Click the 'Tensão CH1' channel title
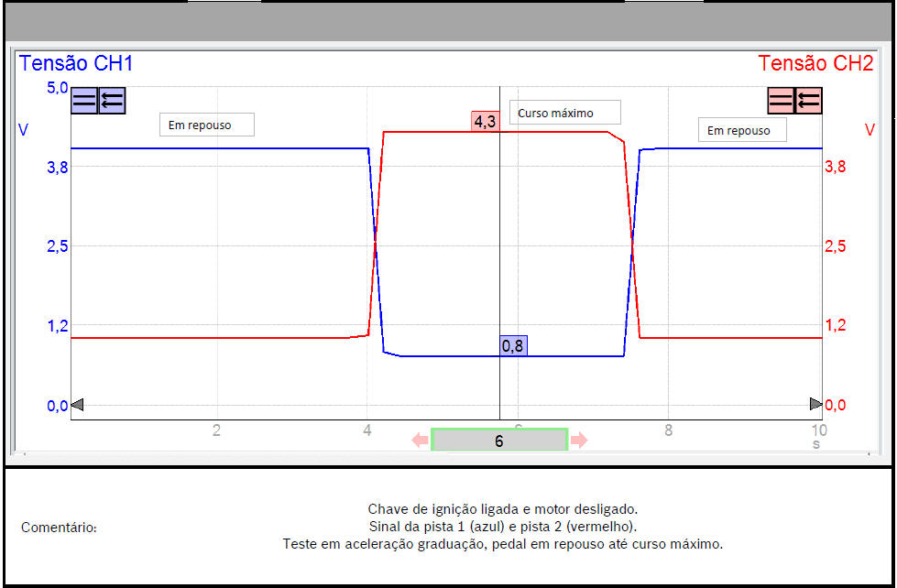The width and height of the screenshot is (897, 588). (x=76, y=63)
